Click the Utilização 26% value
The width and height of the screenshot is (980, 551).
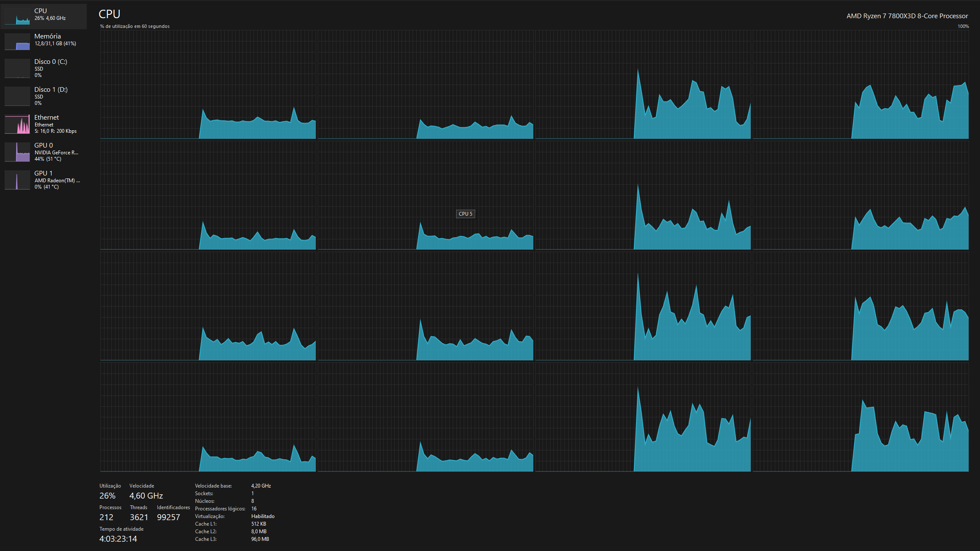pyautogui.click(x=107, y=496)
